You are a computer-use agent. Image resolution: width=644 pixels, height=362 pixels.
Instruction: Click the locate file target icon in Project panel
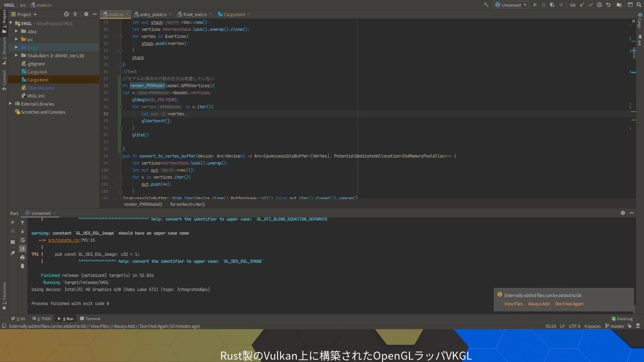(x=66, y=14)
